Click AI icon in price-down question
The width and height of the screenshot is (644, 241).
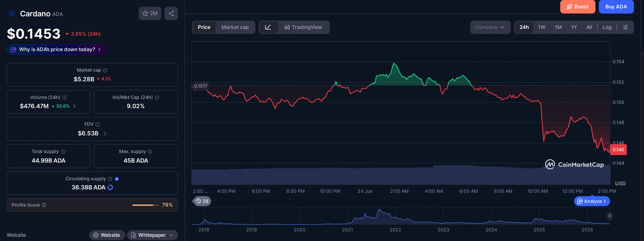coord(13,49)
